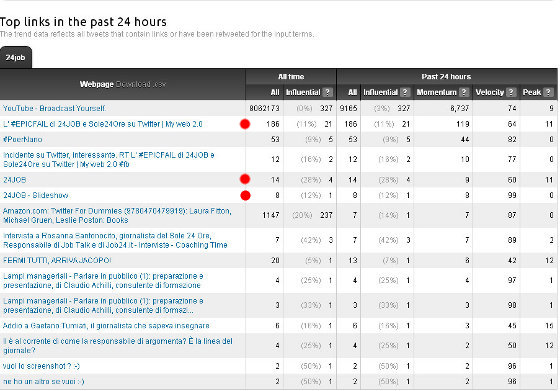560x391 pixels.
Task: Open Intervista a Rosanna Santonocito link
Action: point(115,240)
